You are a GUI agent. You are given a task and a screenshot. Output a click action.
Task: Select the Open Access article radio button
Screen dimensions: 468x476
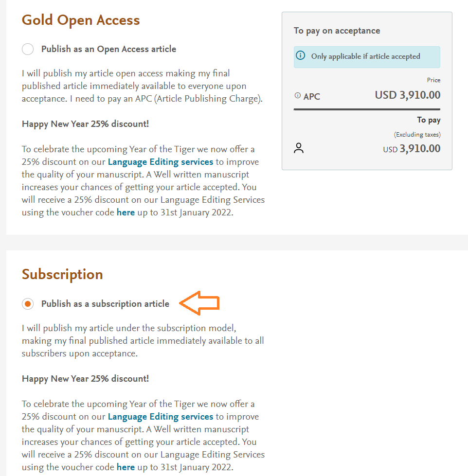coord(28,49)
